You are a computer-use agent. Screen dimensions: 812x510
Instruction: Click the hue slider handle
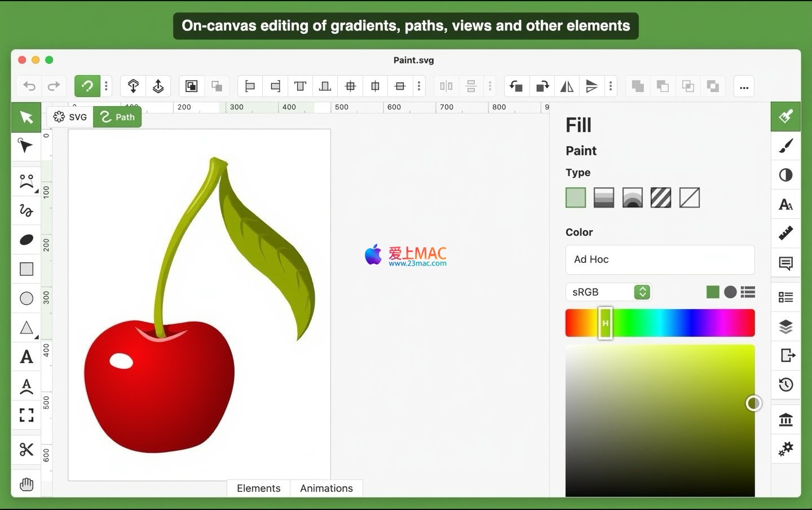pos(605,323)
